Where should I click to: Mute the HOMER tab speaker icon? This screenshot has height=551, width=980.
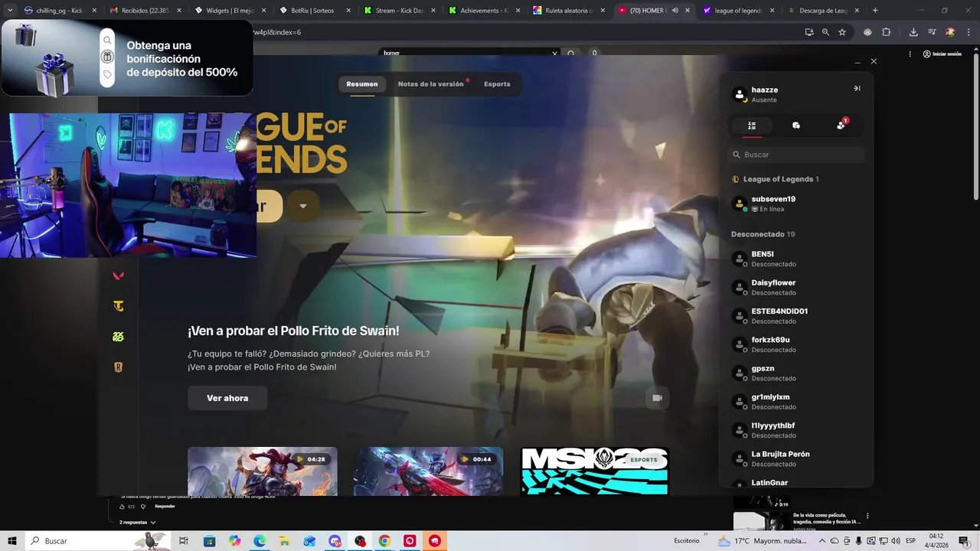point(675,11)
